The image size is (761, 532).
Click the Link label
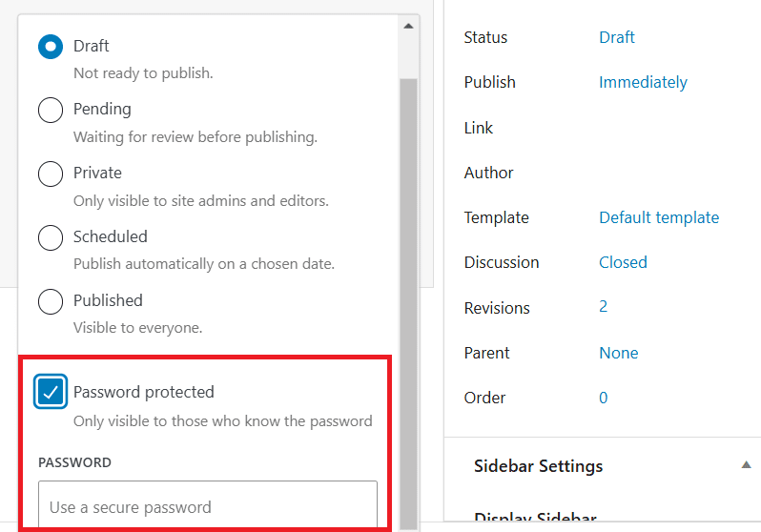(478, 128)
